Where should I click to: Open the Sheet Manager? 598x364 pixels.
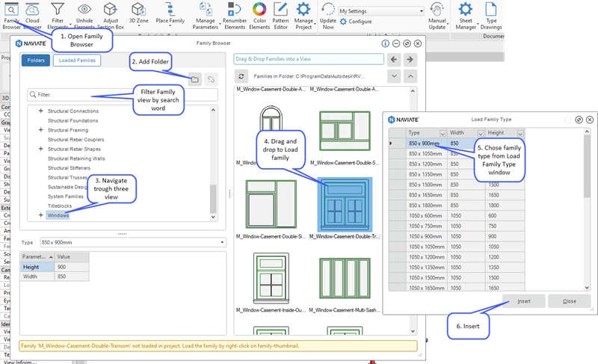click(465, 10)
